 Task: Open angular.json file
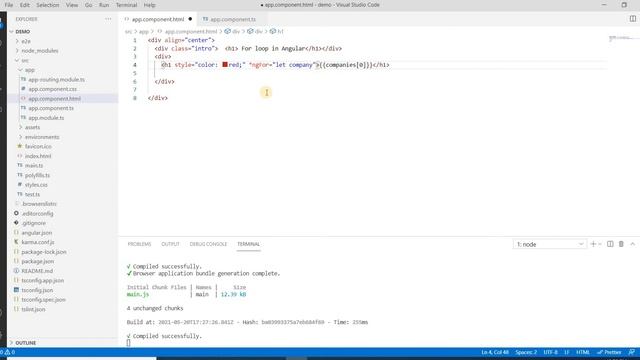37,233
